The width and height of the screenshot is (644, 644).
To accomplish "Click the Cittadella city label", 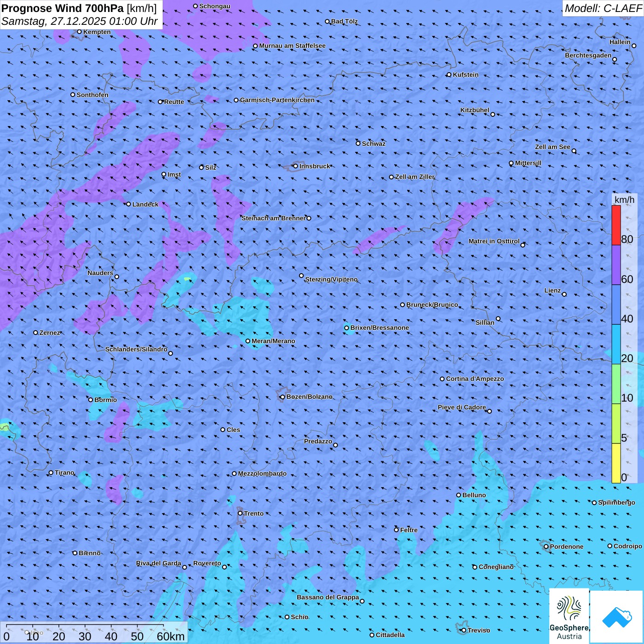I will click(390, 635).
